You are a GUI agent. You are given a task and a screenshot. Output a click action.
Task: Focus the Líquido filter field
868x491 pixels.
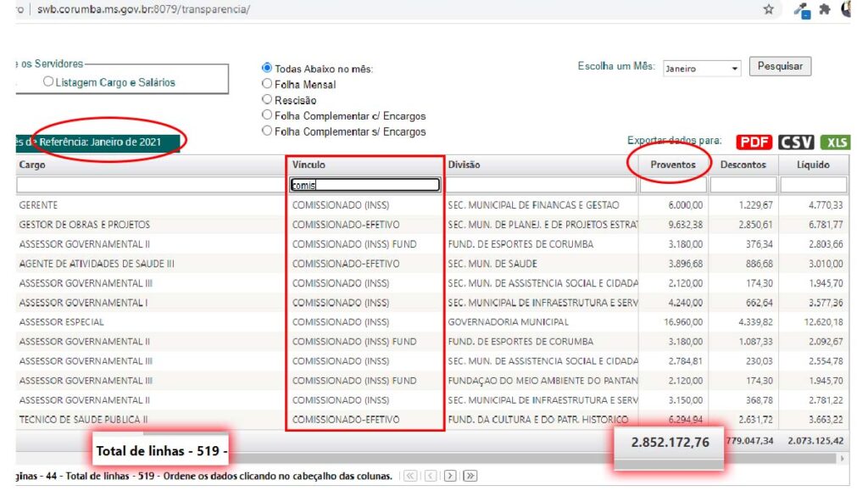pyautogui.click(x=813, y=184)
